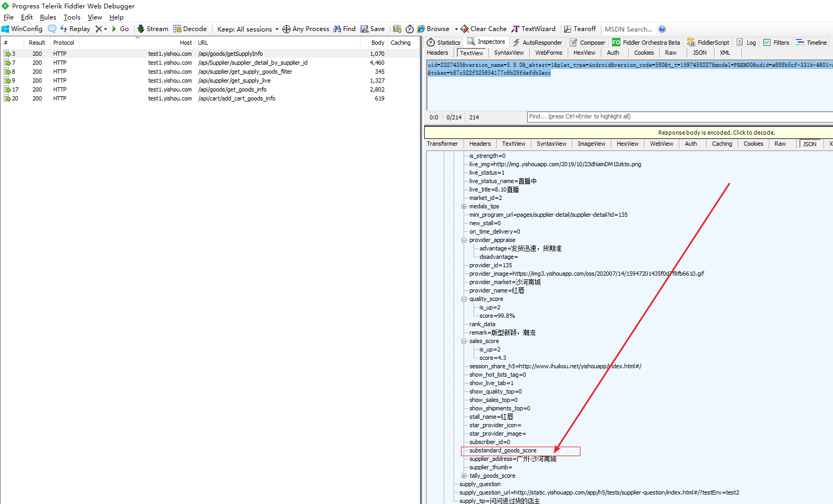
Task: Click the comment speech bubble icon
Action: tap(52, 29)
